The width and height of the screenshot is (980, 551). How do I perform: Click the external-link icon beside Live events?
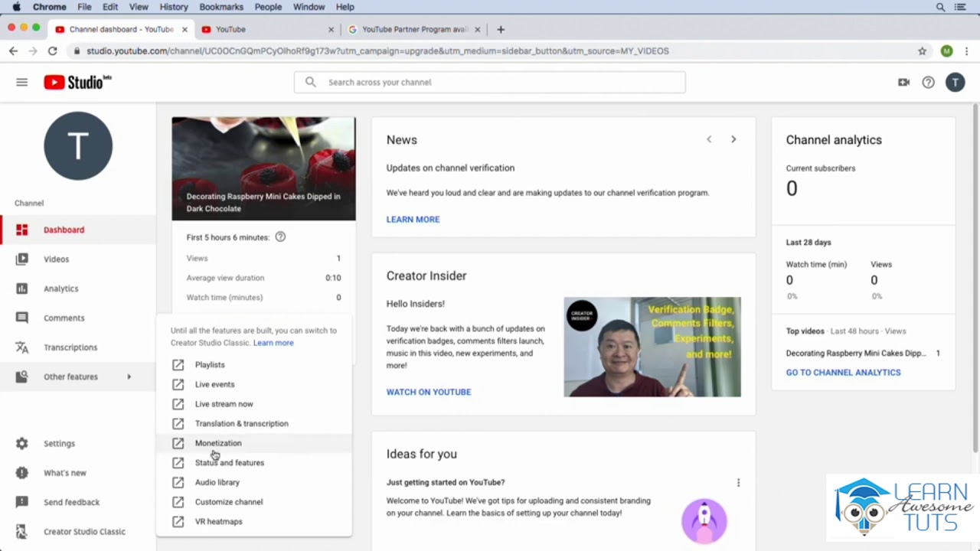[x=178, y=384]
